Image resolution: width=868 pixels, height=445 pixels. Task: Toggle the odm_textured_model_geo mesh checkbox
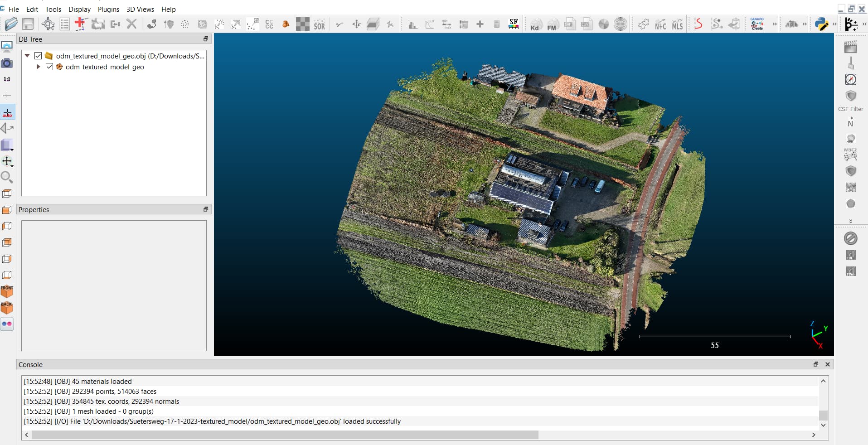click(x=49, y=67)
